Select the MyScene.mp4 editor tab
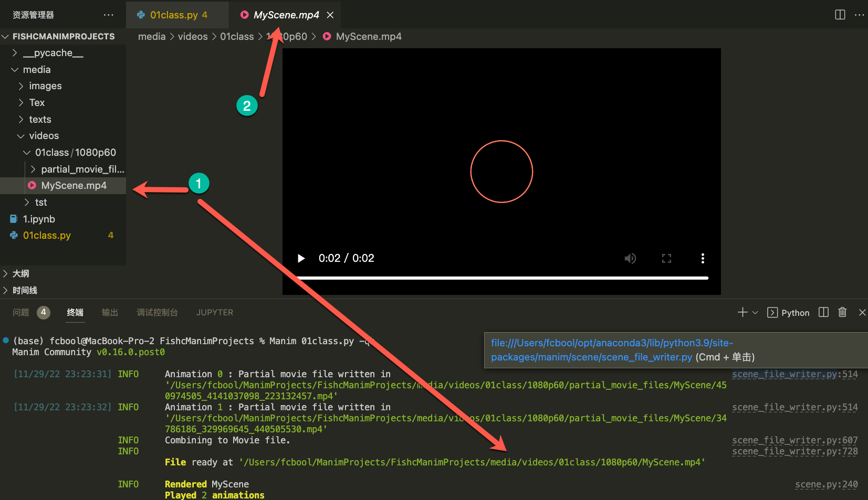The width and height of the screenshot is (868, 500). click(286, 15)
